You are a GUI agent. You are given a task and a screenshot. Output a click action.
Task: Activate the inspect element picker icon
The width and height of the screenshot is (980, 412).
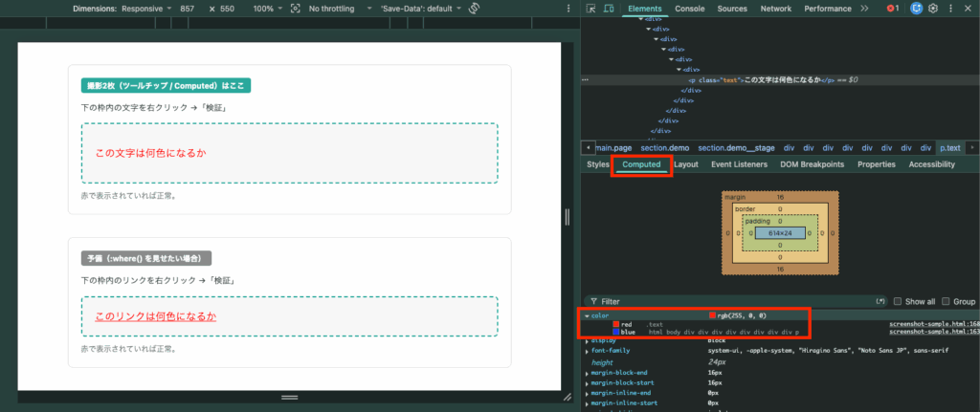590,9
